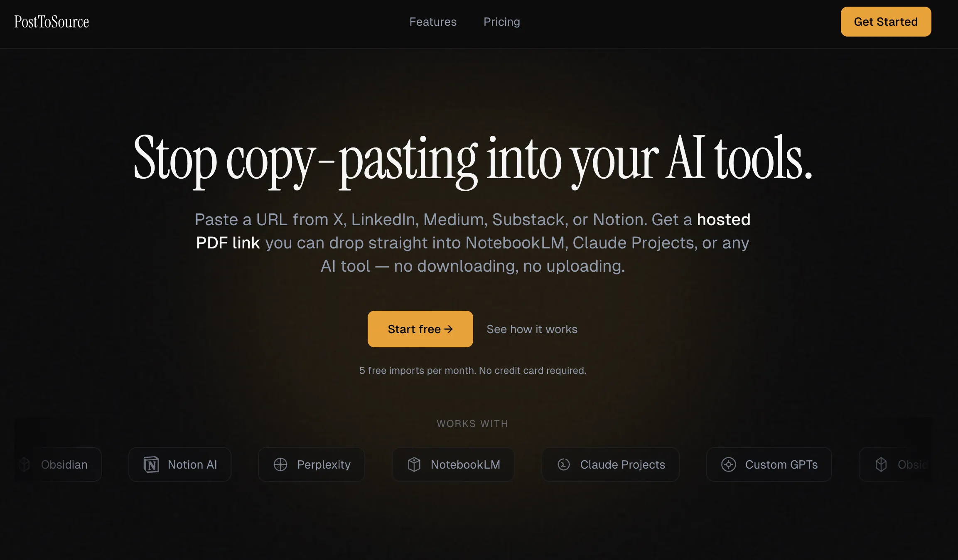Select the Obsidian chip on the left
The image size is (958, 560).
58,464
